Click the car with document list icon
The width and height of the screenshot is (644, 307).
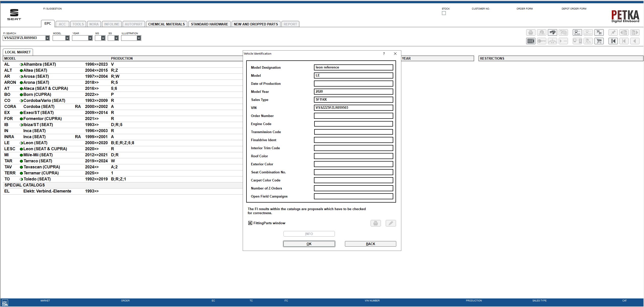[x=588, y=41]
